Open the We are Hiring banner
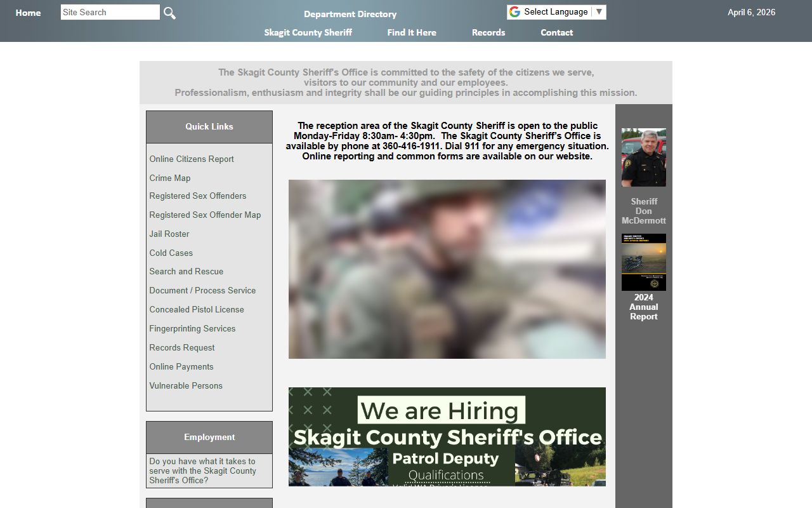This screenshot has width=812, height=508. click(x=447, y=437)
